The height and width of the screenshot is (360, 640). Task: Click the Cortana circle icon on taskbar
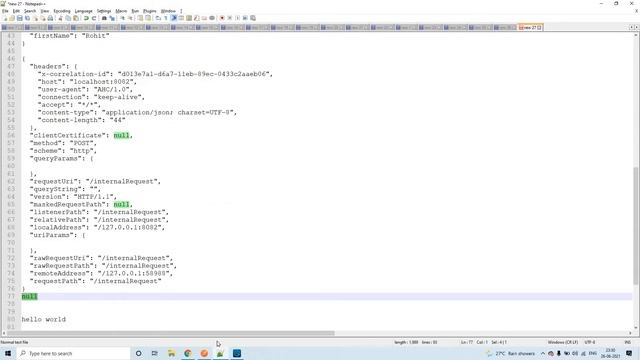click(138, 353)
